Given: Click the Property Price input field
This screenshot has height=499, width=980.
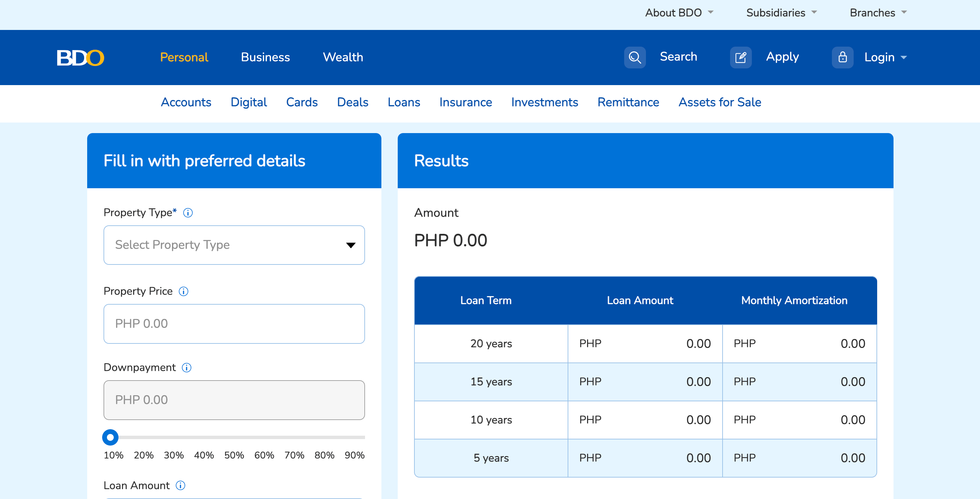Looking at the screenshot, I should pyautogui.click(x=234, y=324).
